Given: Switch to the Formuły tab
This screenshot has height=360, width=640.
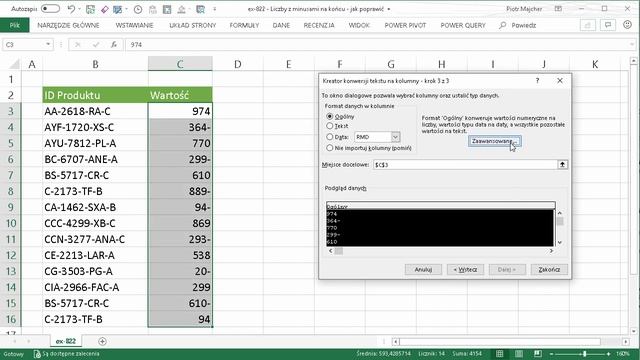Looking at the screenshot, I should pyautogui.click(x=244, y=25).
